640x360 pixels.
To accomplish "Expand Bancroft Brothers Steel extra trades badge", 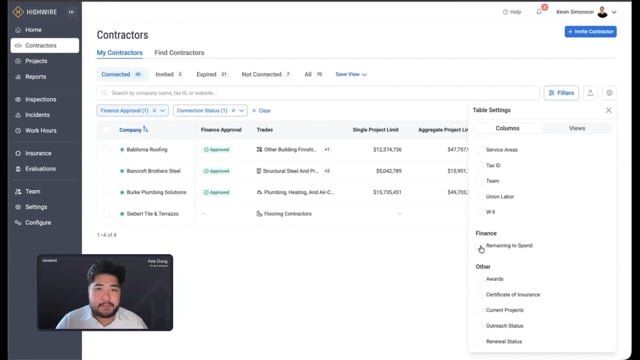I will click(327, 171).
